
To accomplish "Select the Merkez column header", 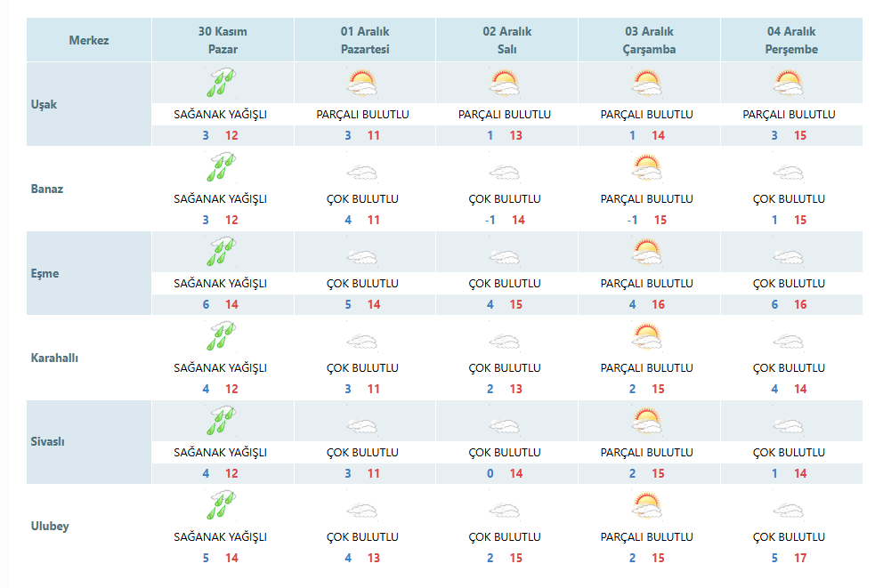I will click(x=89, y=40).
